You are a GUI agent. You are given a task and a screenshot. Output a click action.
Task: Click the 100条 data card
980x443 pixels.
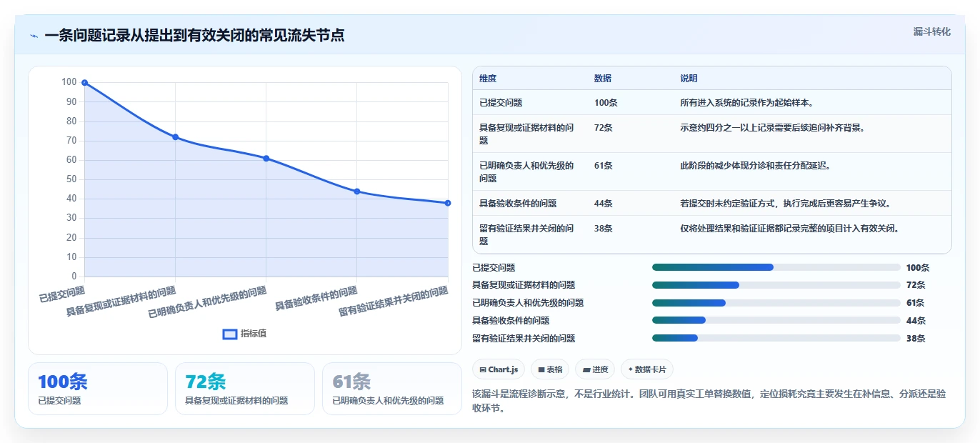click(x=98, y=389)
